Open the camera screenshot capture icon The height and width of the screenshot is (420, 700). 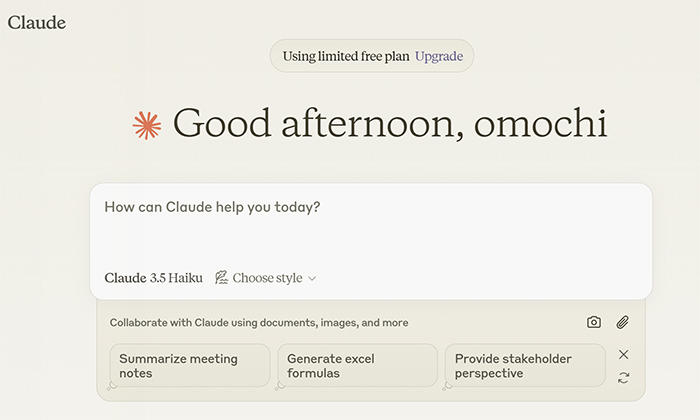click(593, 322)
